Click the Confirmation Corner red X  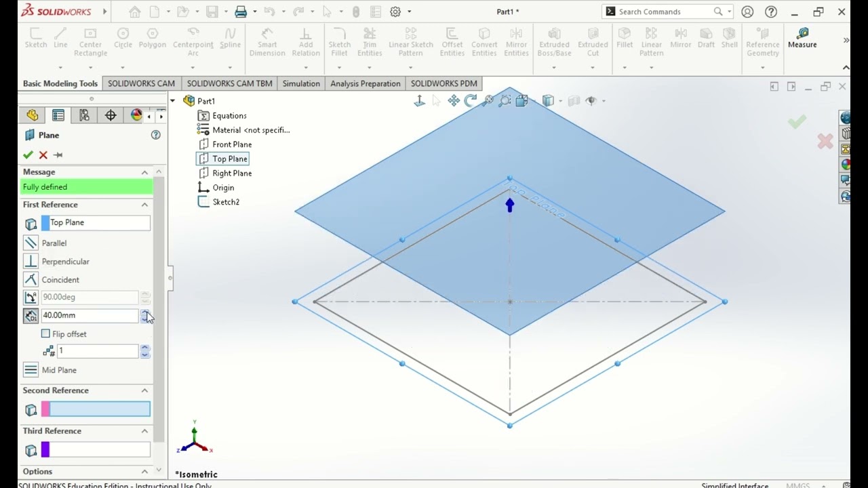point(825,141)
